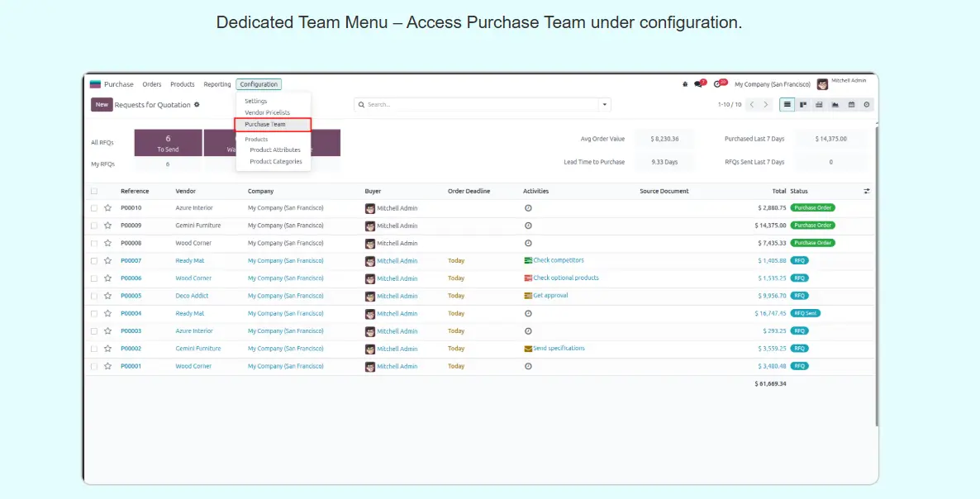Open Vendor Pricelists menu entry
Screen dimensions: 980x499
[x=267, y=112]
